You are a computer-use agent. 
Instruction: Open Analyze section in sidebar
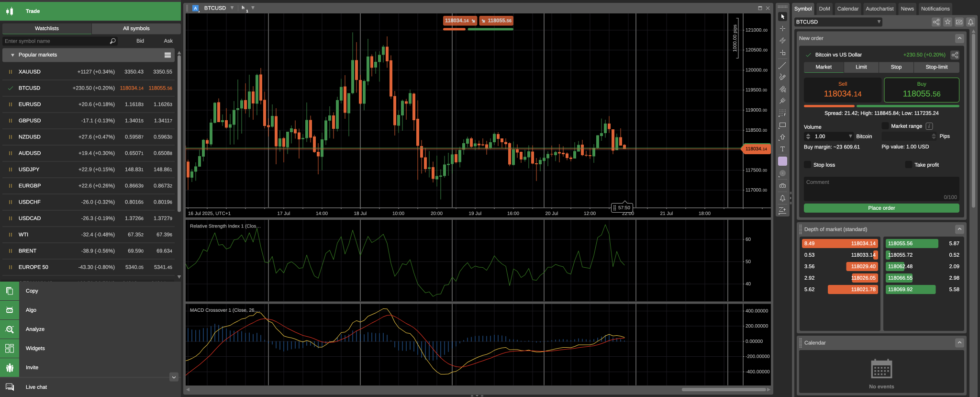90,329
